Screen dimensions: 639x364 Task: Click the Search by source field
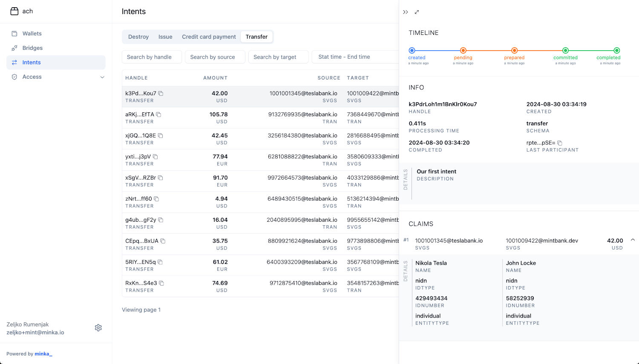[x=215, y=57]
